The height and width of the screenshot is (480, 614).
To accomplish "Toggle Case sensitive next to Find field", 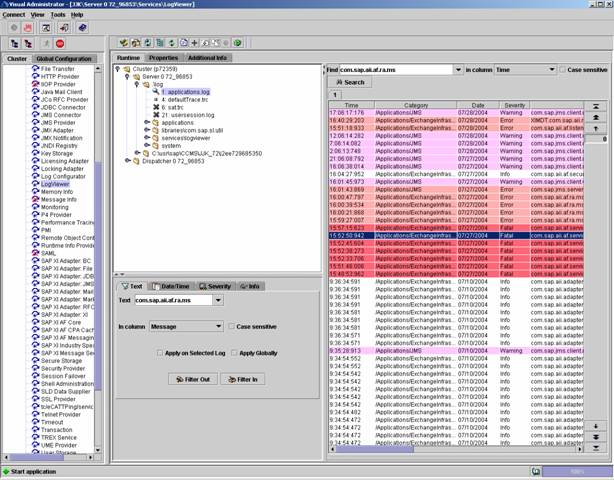I will (x=563, y=70).
